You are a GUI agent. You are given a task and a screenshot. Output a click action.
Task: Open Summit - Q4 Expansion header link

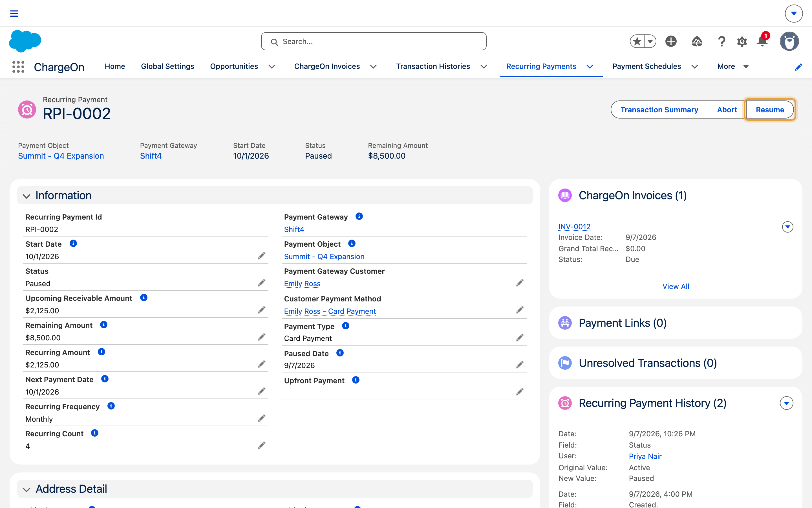(x=61, y=156)
